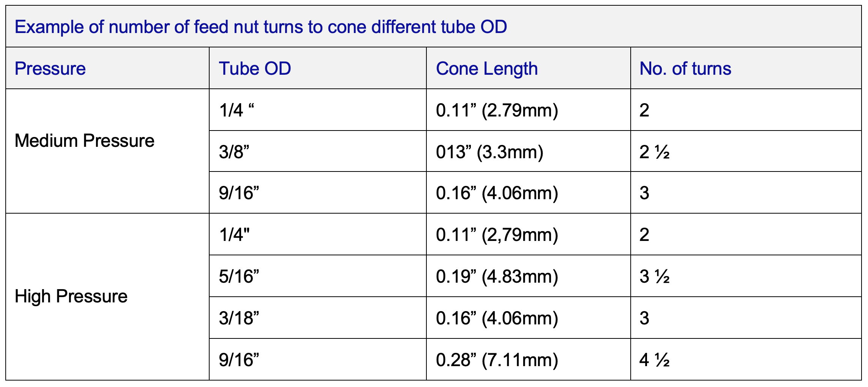This screenshot has height=387, width=868.
Task: Select the 2 ½ turns cell
Action: [654, 152]
